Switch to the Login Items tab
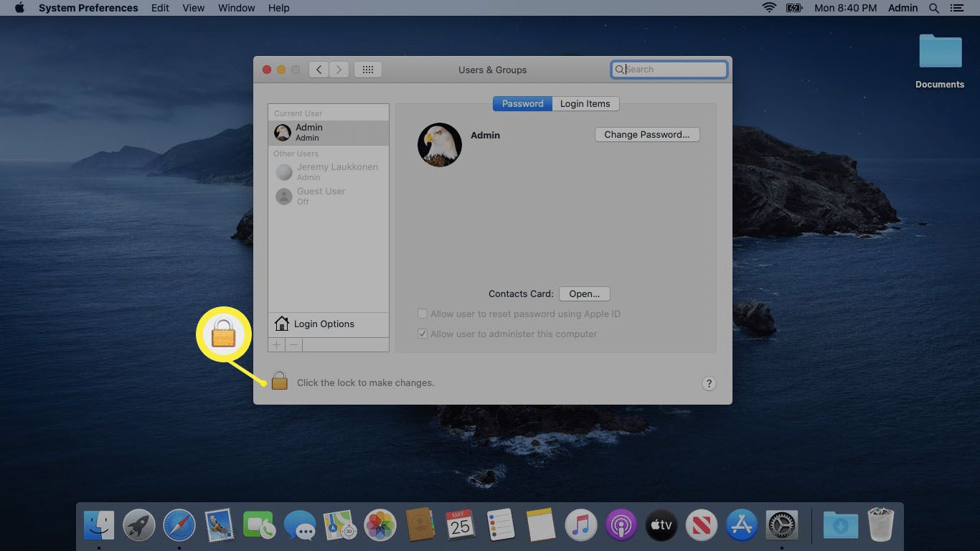 pyautogui.click(x=585, y=103)
